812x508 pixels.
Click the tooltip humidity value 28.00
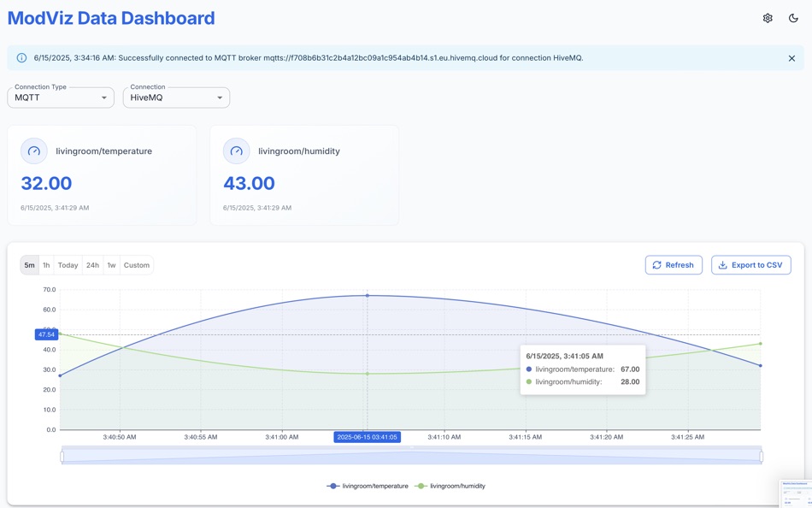point(630,382)
